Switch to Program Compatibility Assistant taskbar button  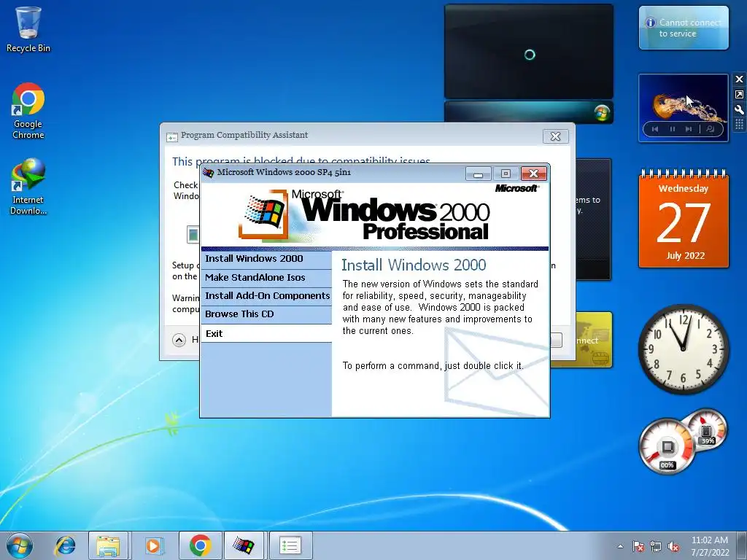point(290,545)
